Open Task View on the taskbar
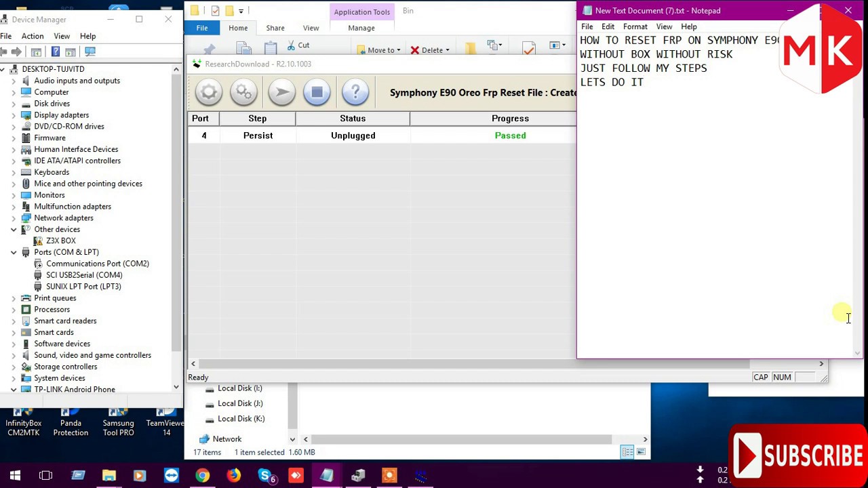The height and width of the screenshot is (488, 868). (45, 476)
